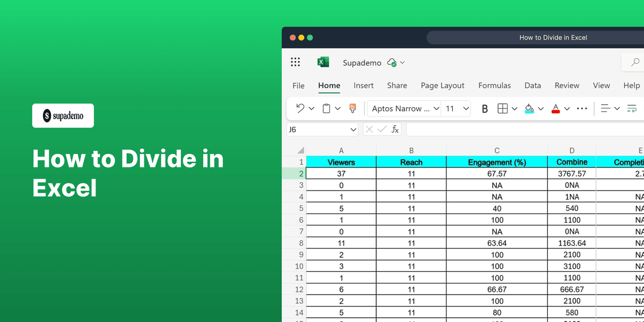Click the More ribbon options ellipsis

coord(582,108)
